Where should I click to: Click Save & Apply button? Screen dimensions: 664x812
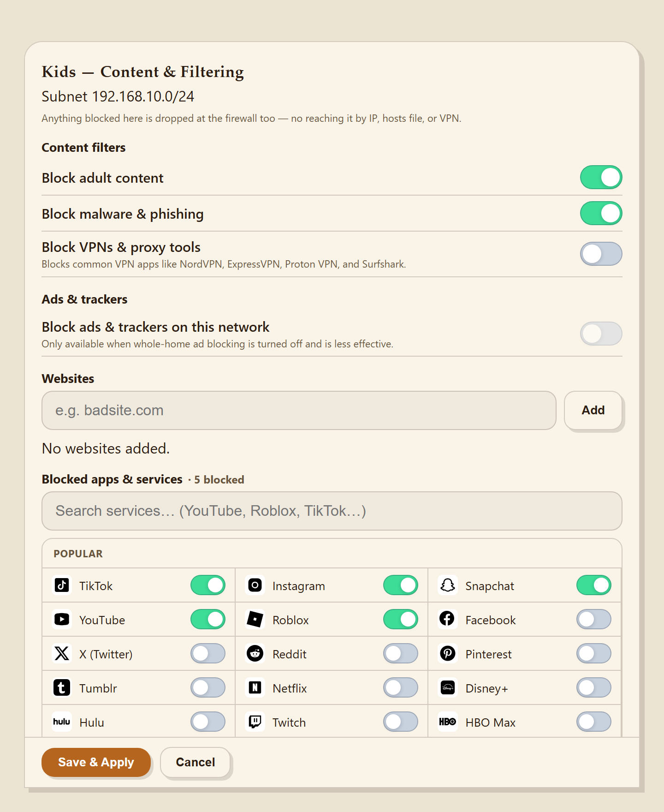96,762
